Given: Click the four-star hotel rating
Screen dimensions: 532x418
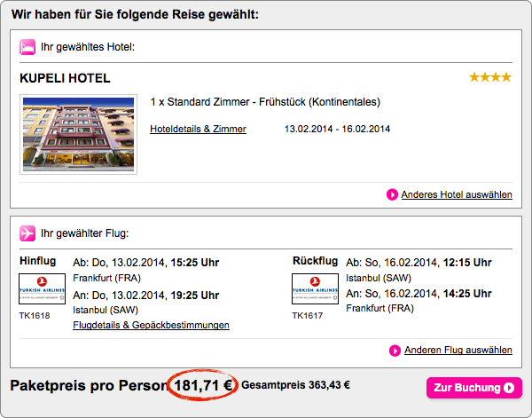Looking at the screenshot, I should coord(490,78).
